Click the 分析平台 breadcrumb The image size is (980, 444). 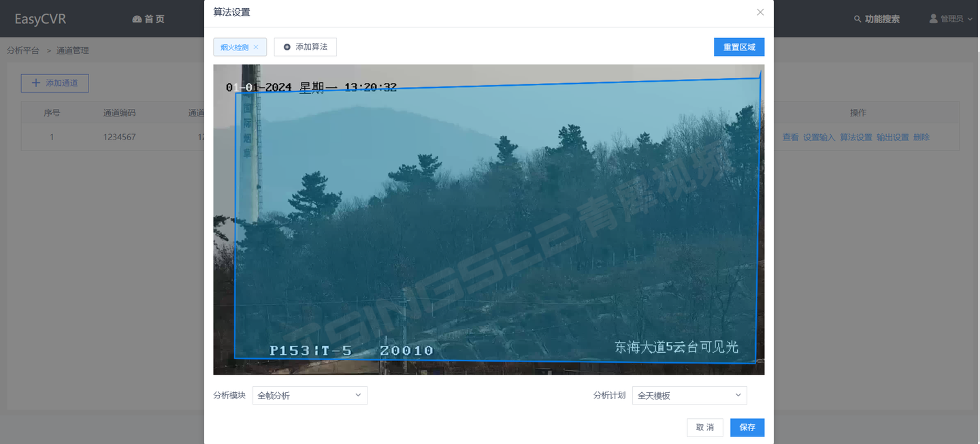click(x=23, y=50)
